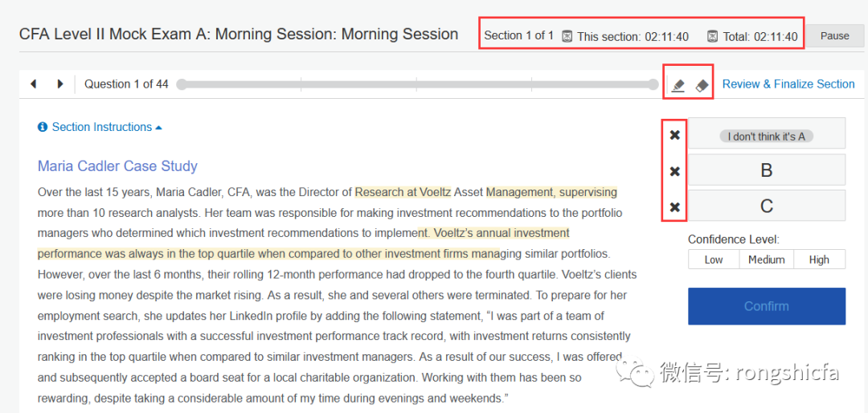Click the total time clock icon
868x413 pixels.
pyautogui.click(x=712, y=36)
